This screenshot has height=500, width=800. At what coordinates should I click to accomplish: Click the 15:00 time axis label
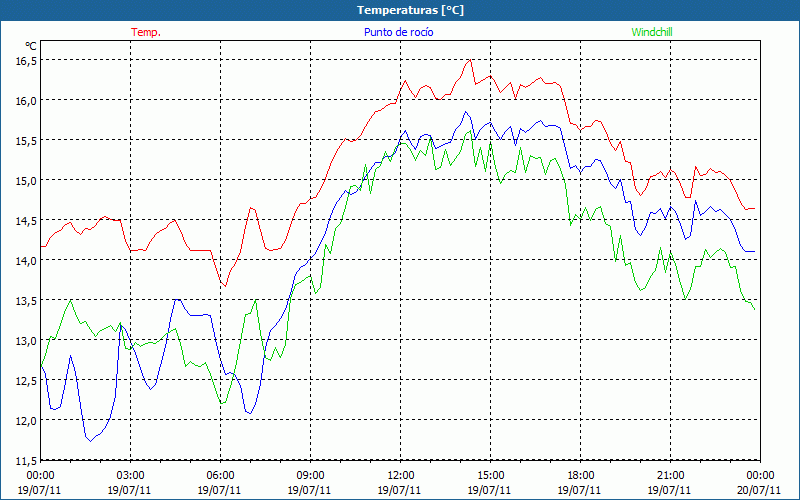[x=490, y=476]
